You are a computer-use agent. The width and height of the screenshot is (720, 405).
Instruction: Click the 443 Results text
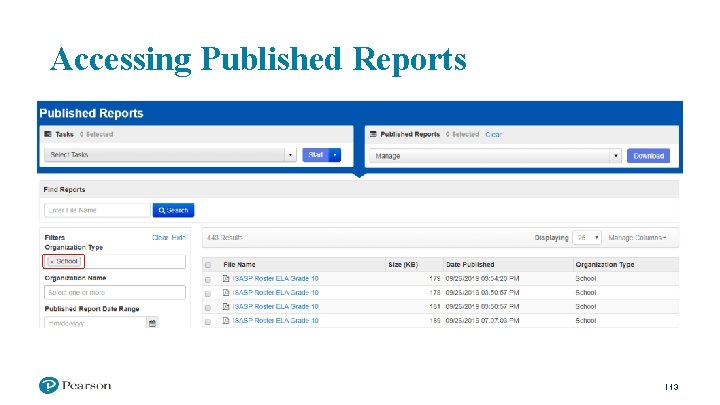click(x=224, y=238)
